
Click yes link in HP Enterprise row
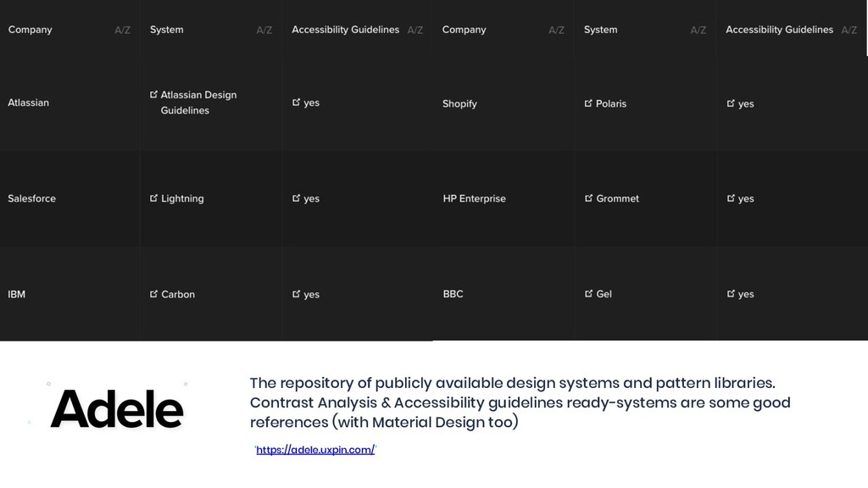[746, 198]
